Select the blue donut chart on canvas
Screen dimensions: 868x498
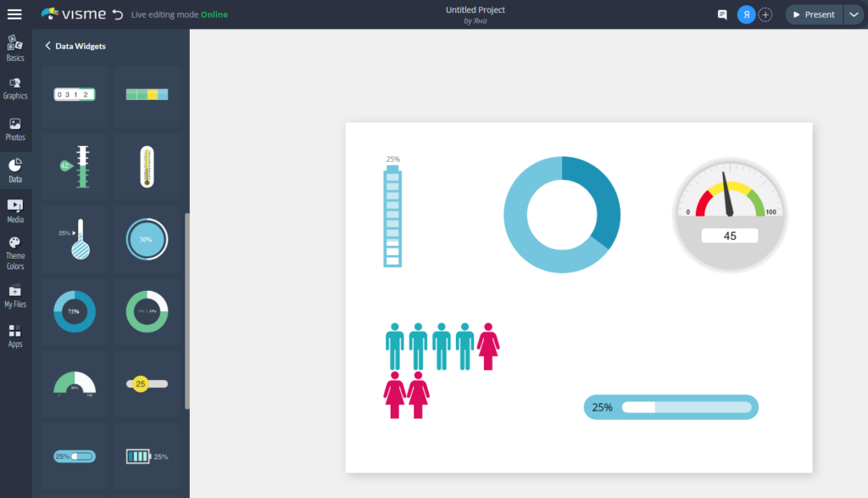562,215
